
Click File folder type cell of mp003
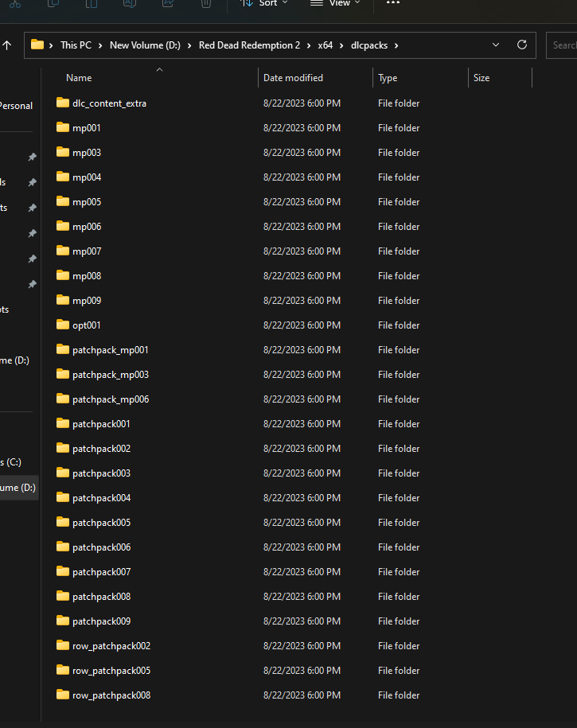point(399,152)
